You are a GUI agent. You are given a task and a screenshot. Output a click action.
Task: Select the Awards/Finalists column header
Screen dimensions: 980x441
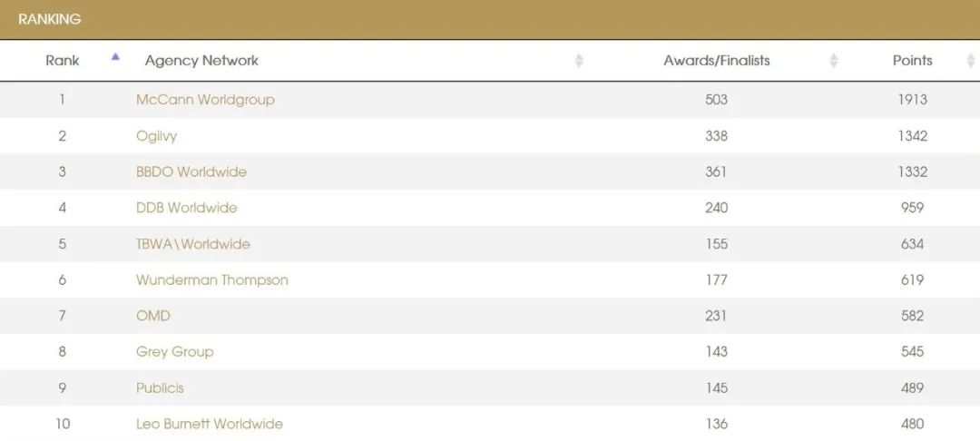click(716, 61)
